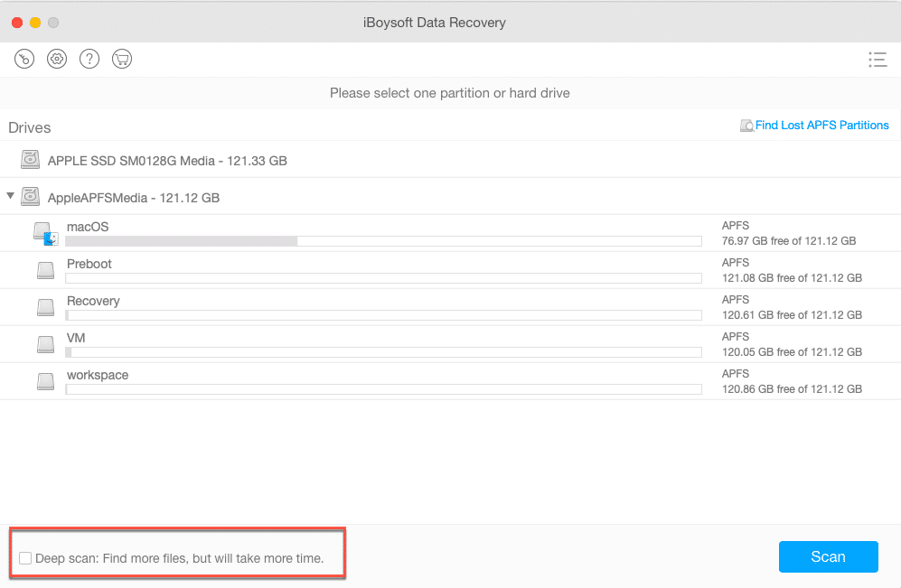Click "120.61 GB free of 121.12 GB" text
This screenshot has width=901, height=588.
pyautogui.click(x=792, y=314)
